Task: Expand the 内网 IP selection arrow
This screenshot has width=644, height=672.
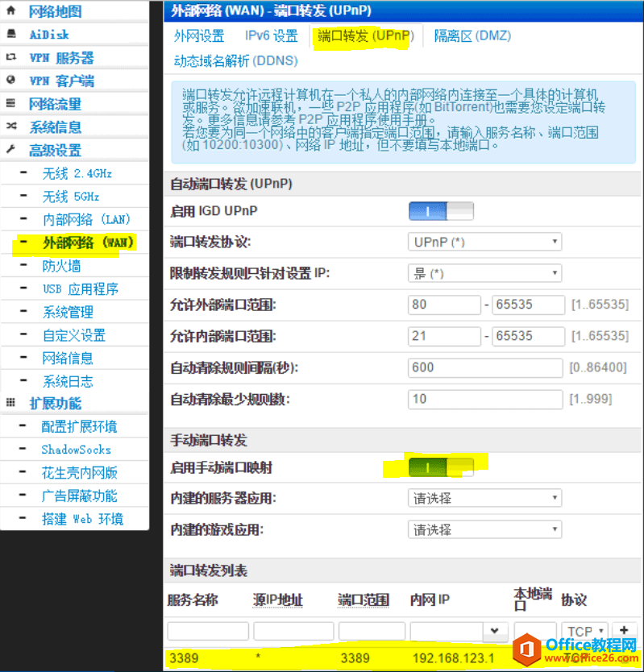Action: pyautogui.click(x=495, y=631)
